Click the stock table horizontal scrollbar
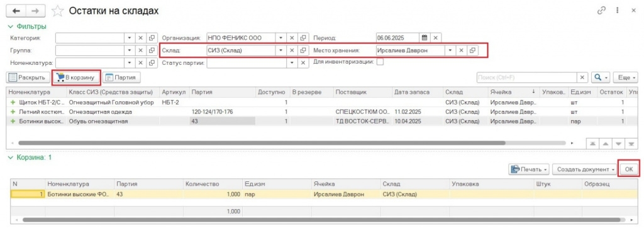This screenshot has height=228, width=644. click(262, 143)
